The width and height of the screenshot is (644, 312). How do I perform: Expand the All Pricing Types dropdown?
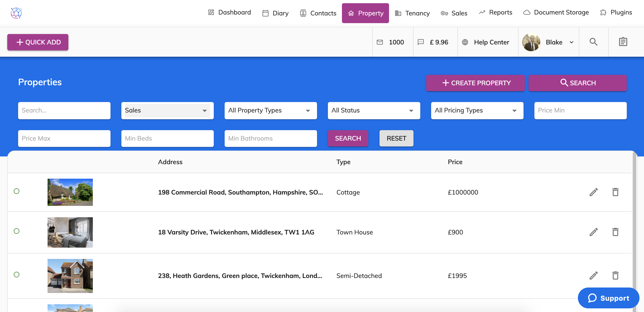(477, 110)
